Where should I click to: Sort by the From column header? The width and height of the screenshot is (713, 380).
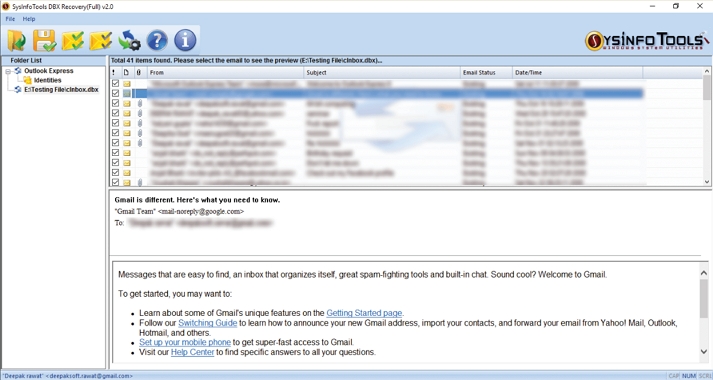(x=226, y=72)
